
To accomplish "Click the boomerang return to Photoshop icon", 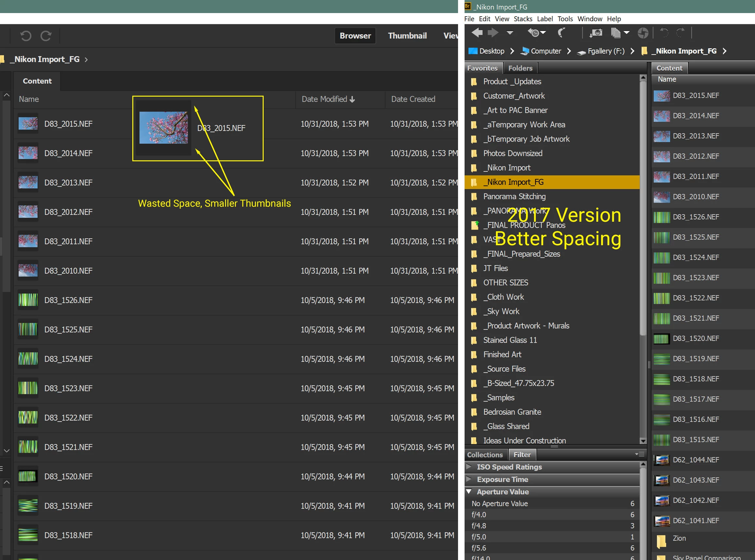I will tap(561, 33).
